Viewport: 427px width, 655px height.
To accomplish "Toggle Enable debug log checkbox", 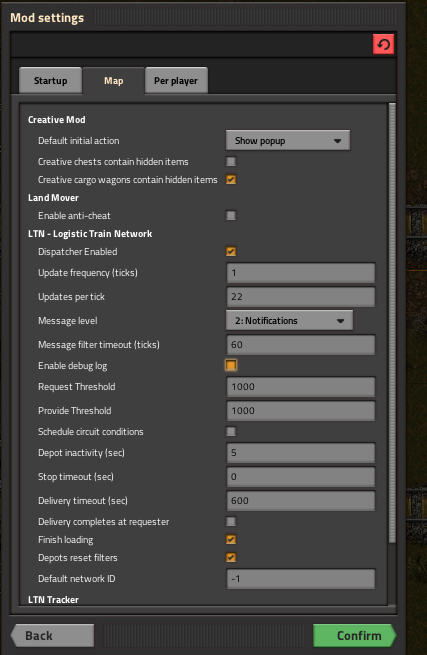I will click(x=231, y=366).
